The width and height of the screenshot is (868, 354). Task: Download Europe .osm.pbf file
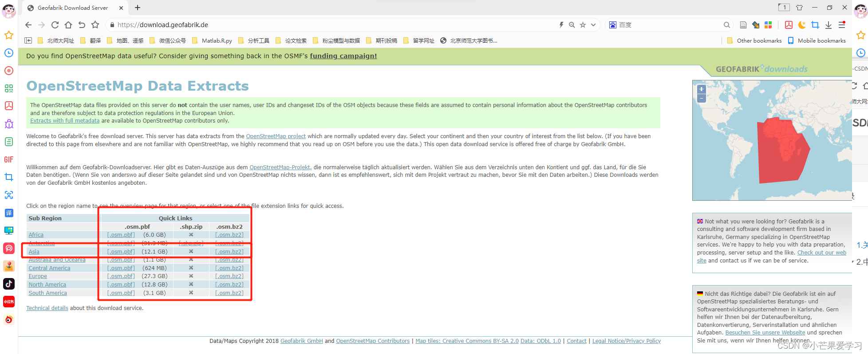coord(121,276)
